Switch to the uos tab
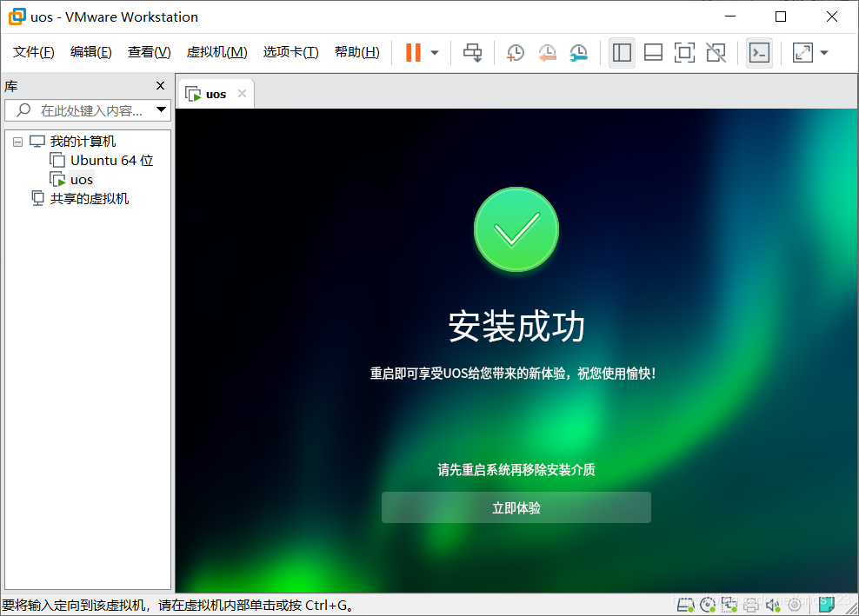Screen dimensions: 859x616 tap(216, 94)
